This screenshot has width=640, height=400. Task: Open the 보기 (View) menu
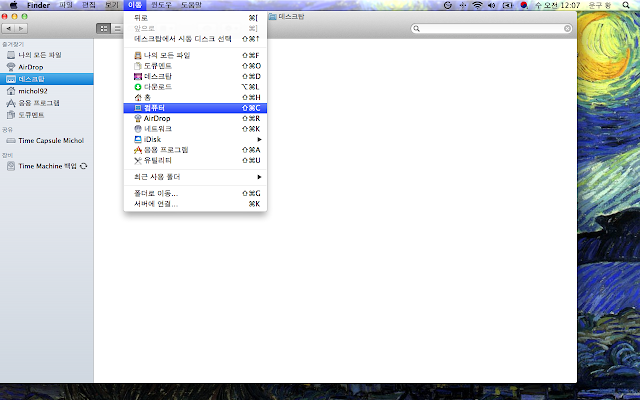click(x=111, y=5)
